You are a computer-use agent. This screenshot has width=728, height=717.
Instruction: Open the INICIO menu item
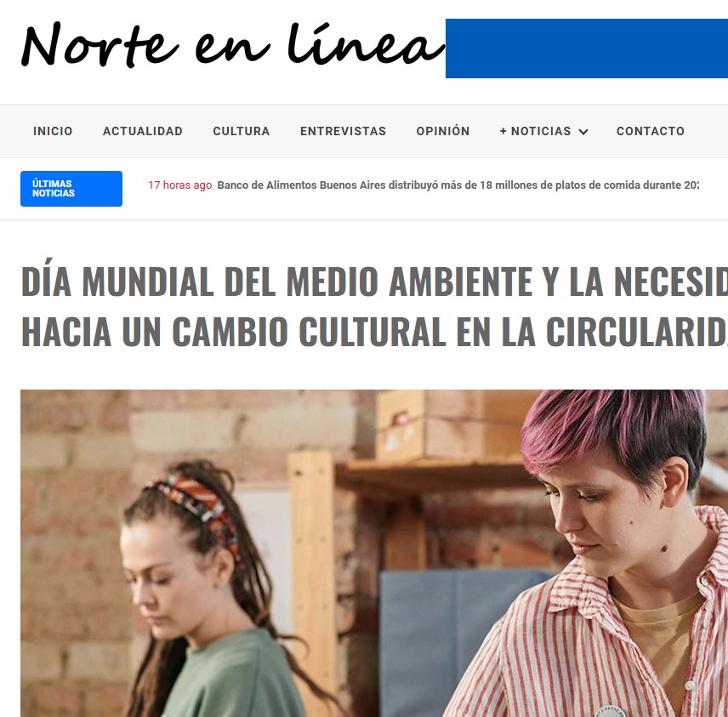tap(53, 131)
